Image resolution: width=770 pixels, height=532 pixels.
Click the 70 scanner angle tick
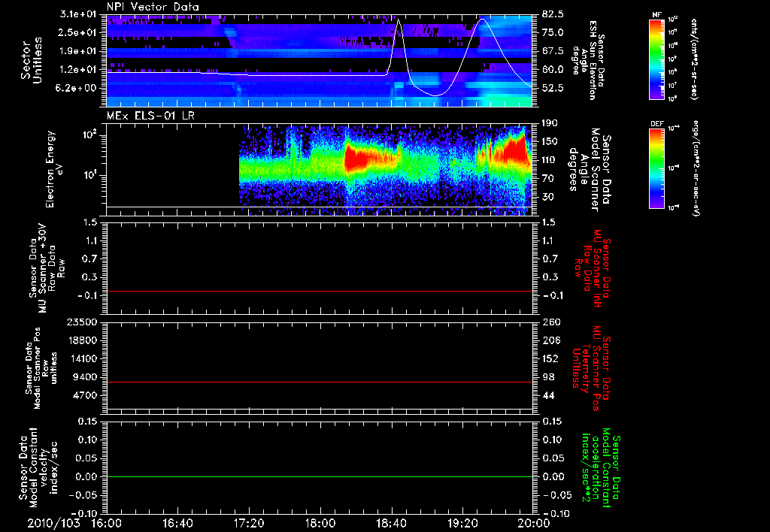(548, 179)
